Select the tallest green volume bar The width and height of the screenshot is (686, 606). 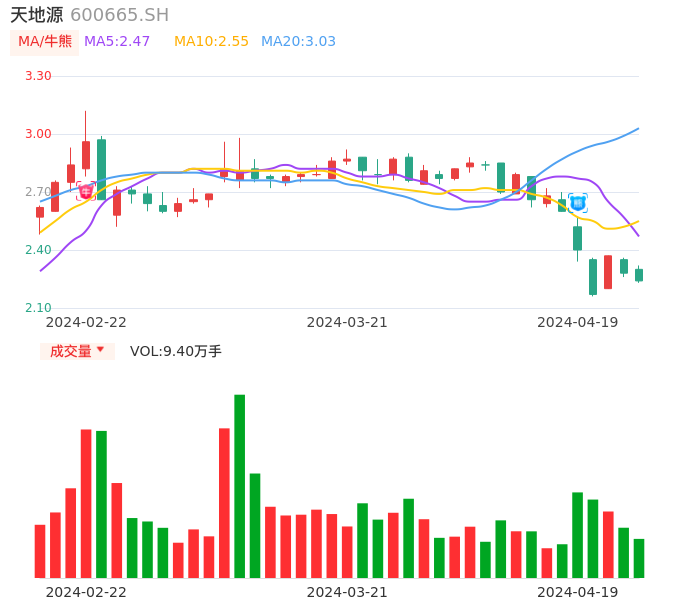coord(239,486)
